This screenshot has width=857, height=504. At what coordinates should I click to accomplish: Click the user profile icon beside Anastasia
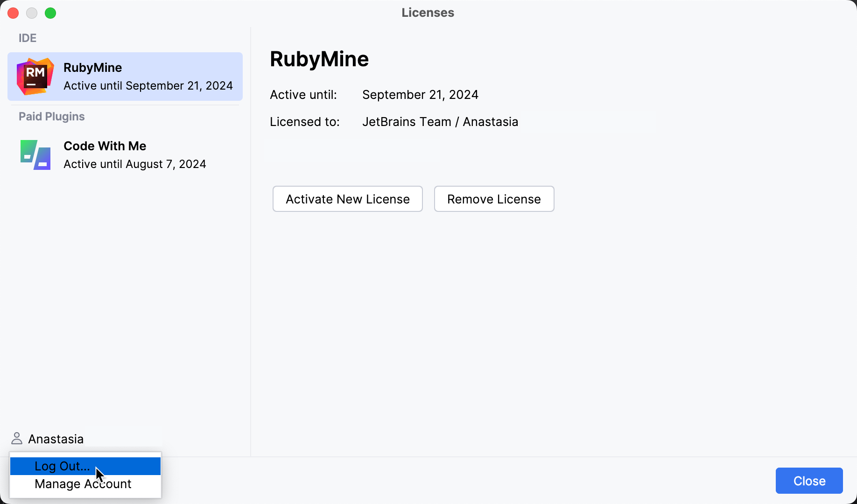(x=17, y=439)
